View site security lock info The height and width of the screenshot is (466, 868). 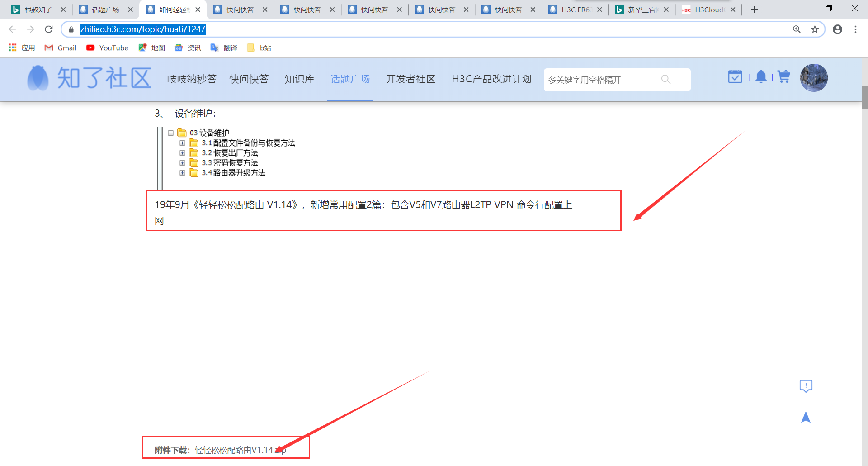(x=71, y=29)
